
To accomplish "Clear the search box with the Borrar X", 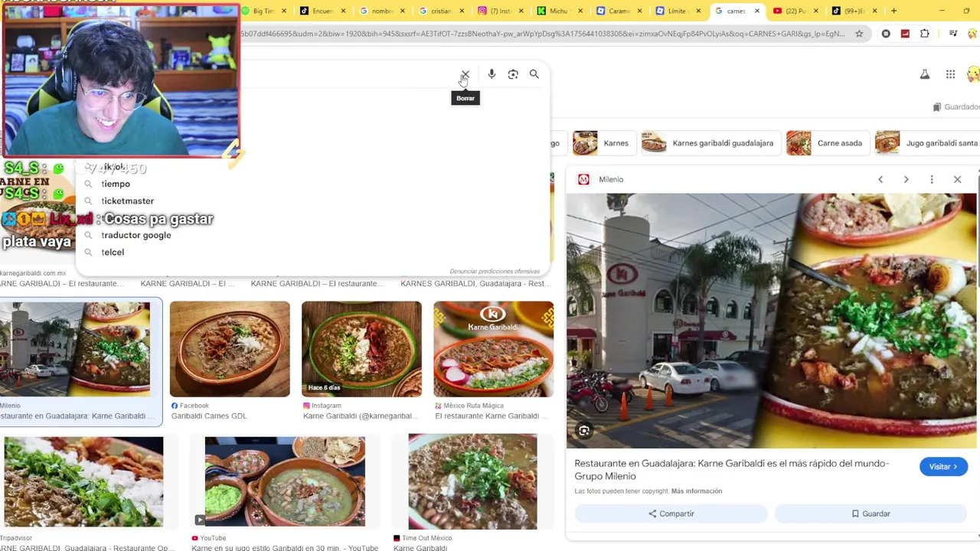I will [x=465, y=74].
